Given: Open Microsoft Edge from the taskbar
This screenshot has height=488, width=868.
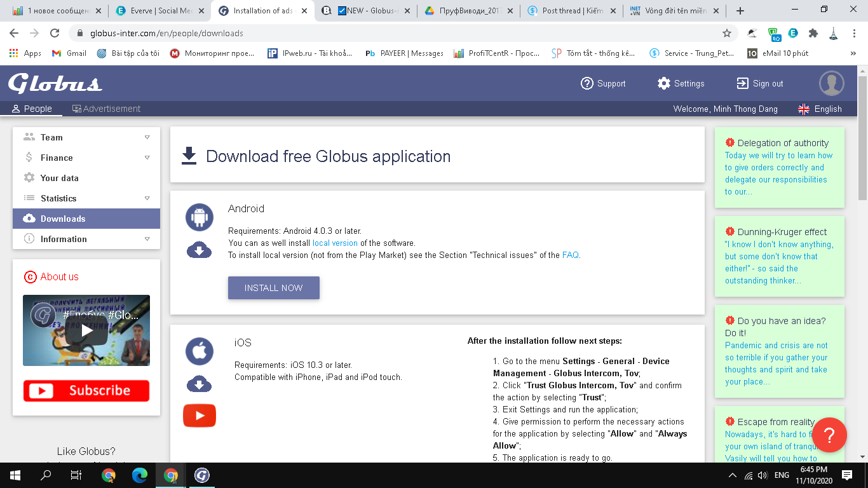Looking at the screenshot, I should click(140, 475).
